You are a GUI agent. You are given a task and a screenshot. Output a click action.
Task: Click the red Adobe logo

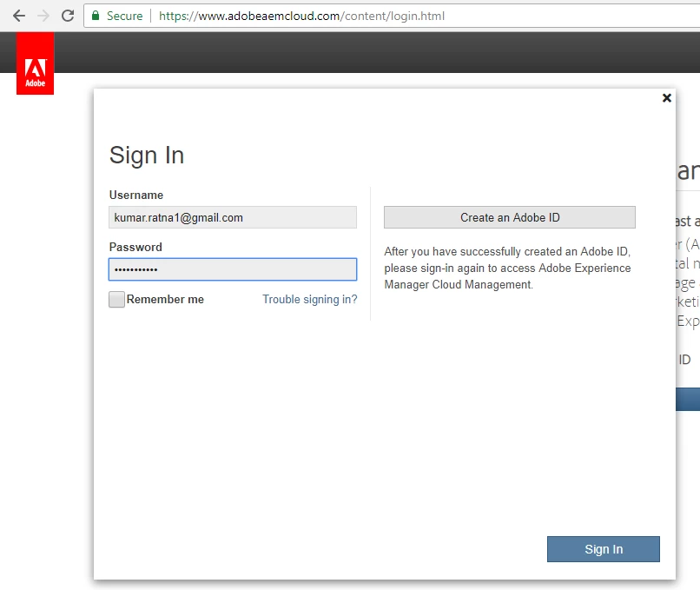pos(36,63)
